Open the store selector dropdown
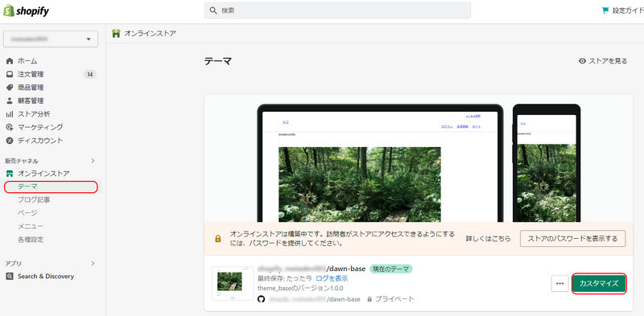Image resolution: width=644 pixels, height=316 pixels. [x=51, y=39]
